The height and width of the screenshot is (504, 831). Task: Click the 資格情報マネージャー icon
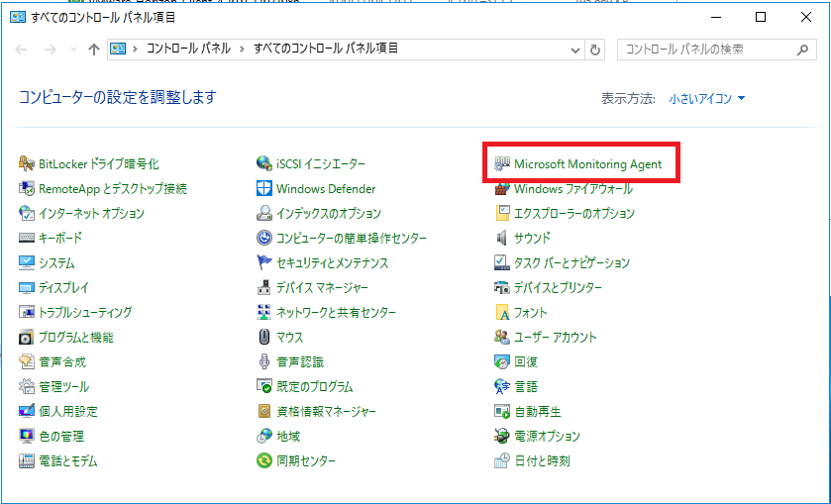pyautogui.click(x=263, y=411)
